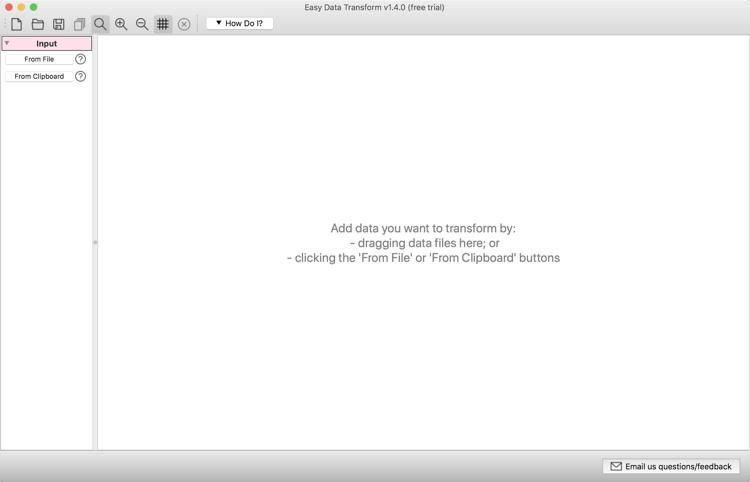The height and width of the screenshot is (482, 750).
Task: Open an existing file via folder icon
Action: 38,24
